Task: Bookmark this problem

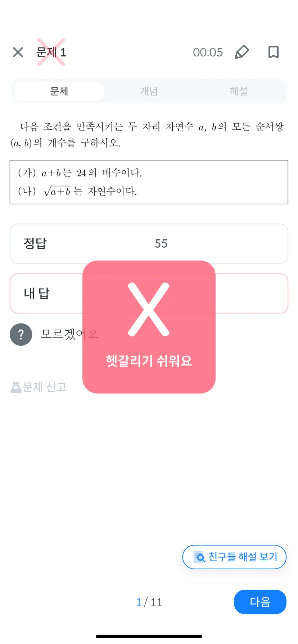Action: 274,52
